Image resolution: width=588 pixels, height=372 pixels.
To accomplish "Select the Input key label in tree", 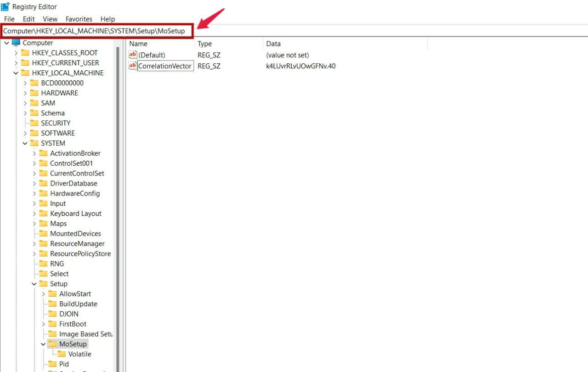I will pos(58,204).
